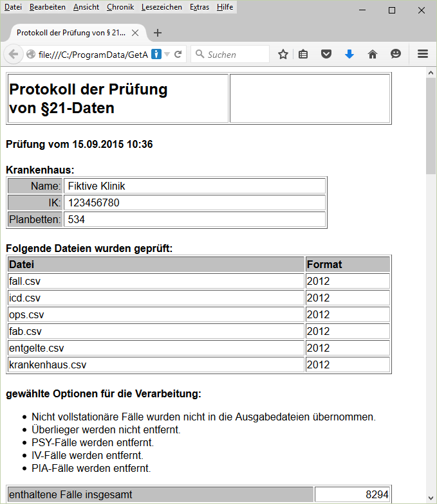Click the fab.csv table cell
This screenshot has height=504, width=437.
[x=156, y=332]
